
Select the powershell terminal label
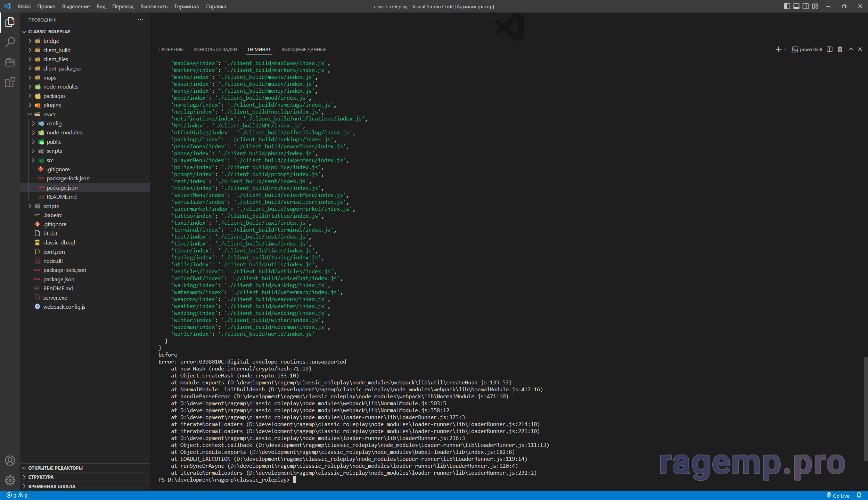pos(807,49)
